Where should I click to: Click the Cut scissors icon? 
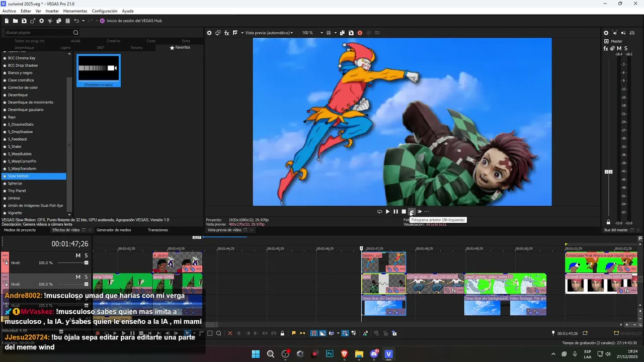click(50, 21)
